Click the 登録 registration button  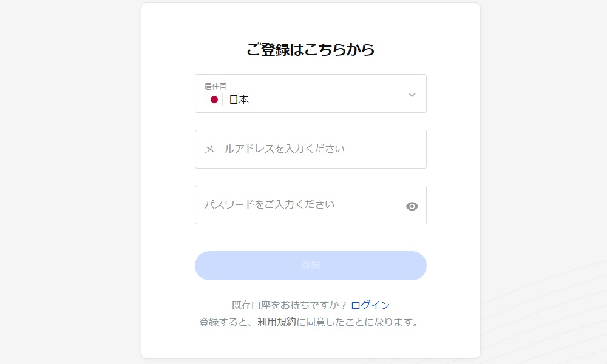click(x=311, y=266)
